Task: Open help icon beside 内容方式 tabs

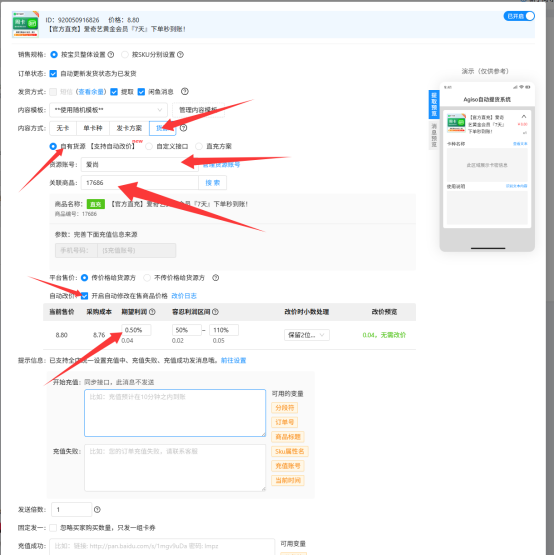Action: [x=183, y=128]
